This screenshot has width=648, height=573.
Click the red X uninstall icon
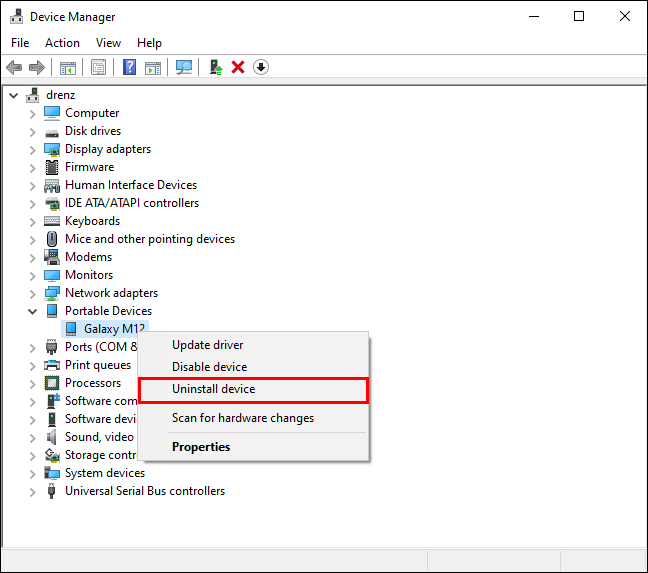238,67
